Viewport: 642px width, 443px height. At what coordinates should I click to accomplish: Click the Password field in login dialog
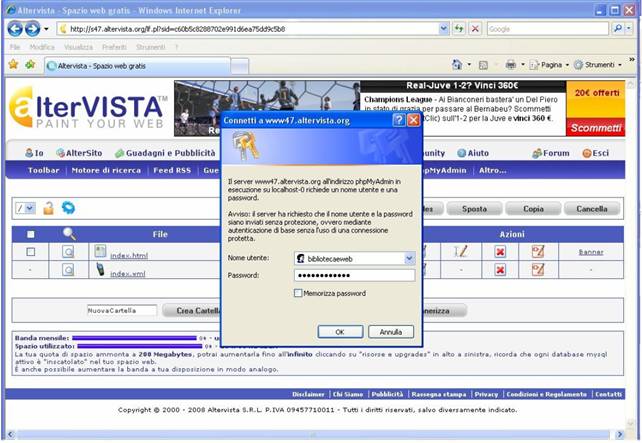point(355,275)
